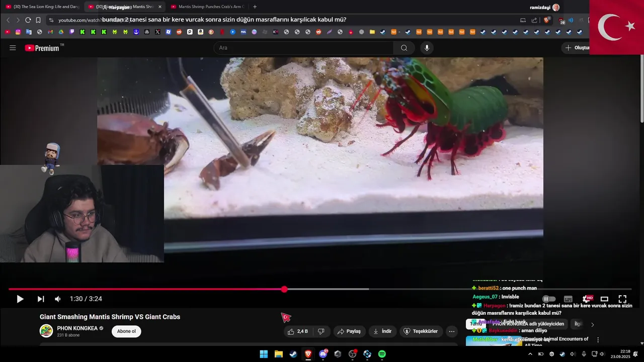Open Gmail bookmark icon
This screenshot has height=362, width=644.
(50, 32)
